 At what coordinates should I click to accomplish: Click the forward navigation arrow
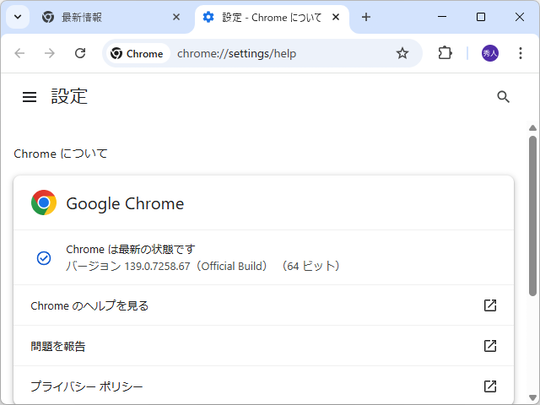(50, 53)
